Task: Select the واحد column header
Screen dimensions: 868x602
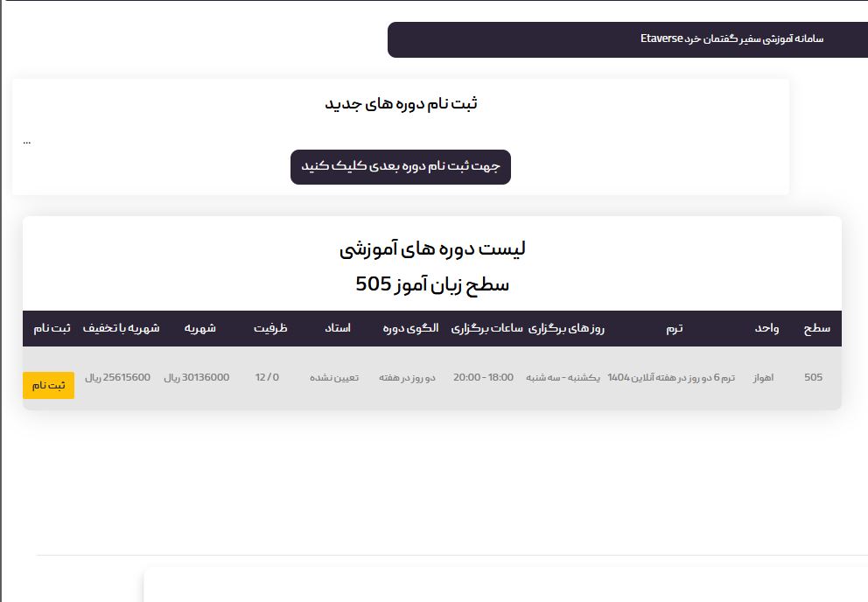Action: 766,328
